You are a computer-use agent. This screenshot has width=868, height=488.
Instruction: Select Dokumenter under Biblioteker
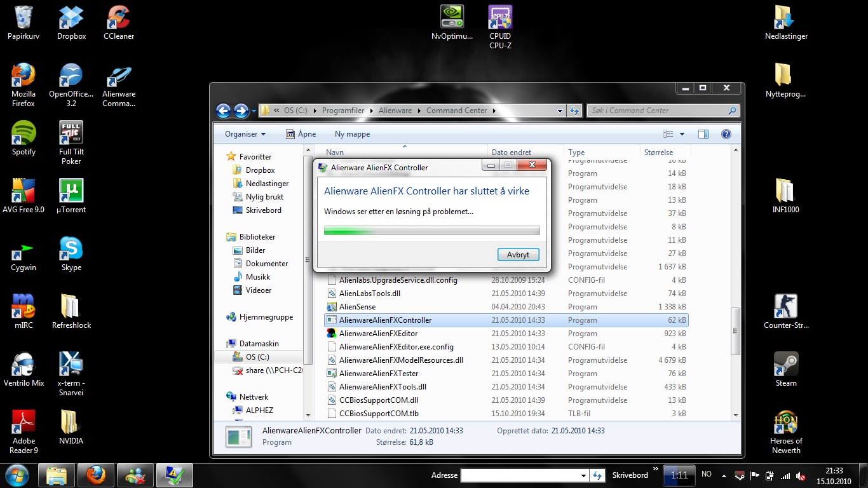click(x=267, y=264)
